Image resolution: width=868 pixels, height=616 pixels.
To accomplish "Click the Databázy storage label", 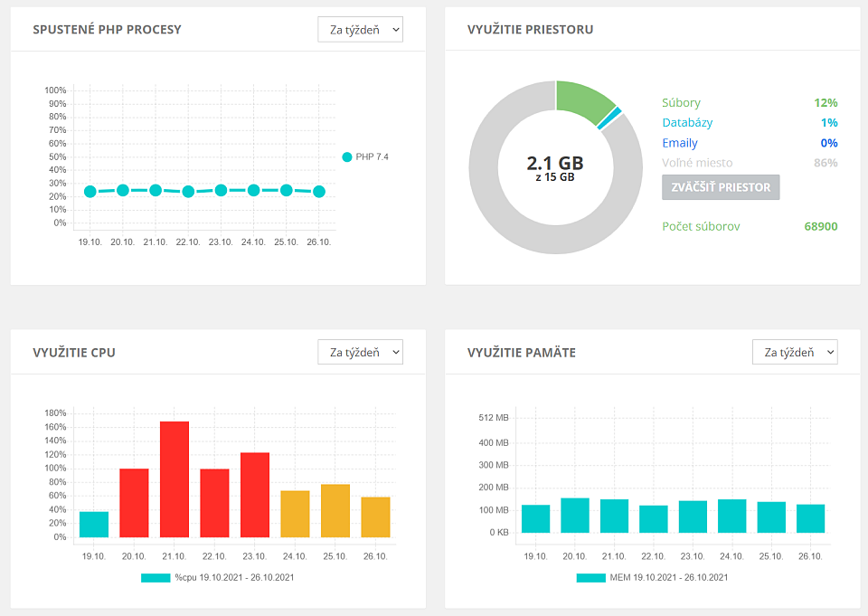I will [x=686, y=123].
